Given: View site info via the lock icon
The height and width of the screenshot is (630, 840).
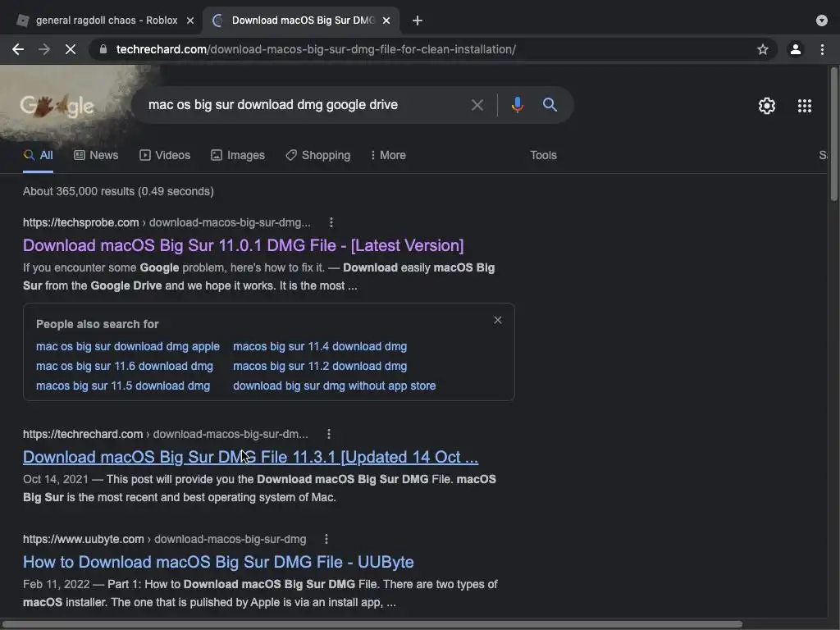Looking at the screenshot, I should pyautogui.click(x=103, y=49).
